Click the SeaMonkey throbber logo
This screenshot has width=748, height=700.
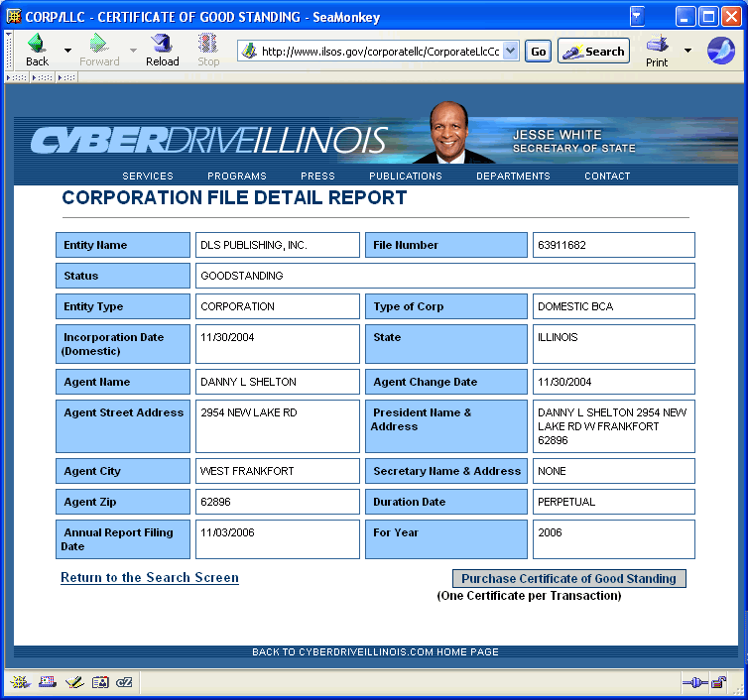point(721,51)
